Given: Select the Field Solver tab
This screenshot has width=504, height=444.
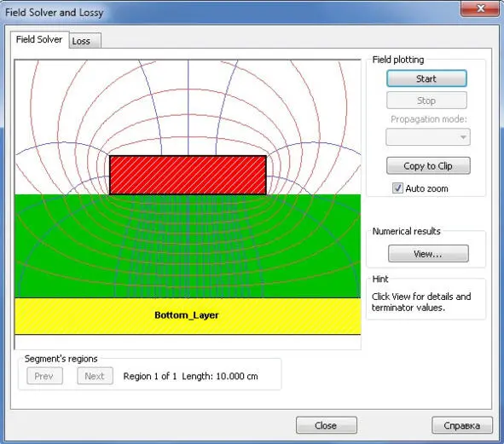Looking at the screenshot, I should coord(39,39).
